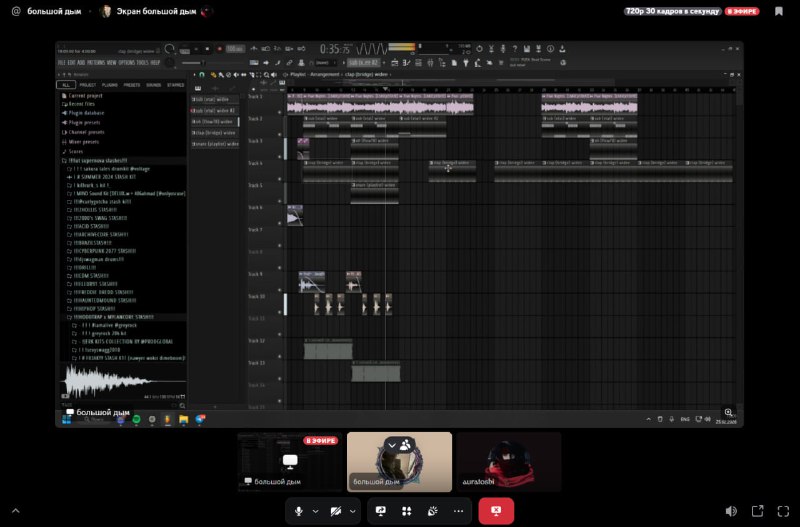The width and height of the screenshot is (800, 527).
Task: Click the bookmark icon at top right
Action: click(778, 11)
